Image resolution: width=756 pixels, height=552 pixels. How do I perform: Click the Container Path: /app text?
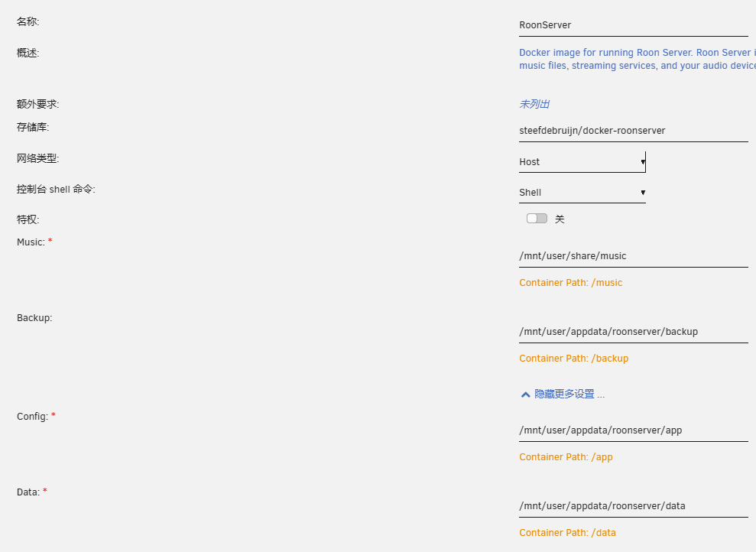point(566,457)
